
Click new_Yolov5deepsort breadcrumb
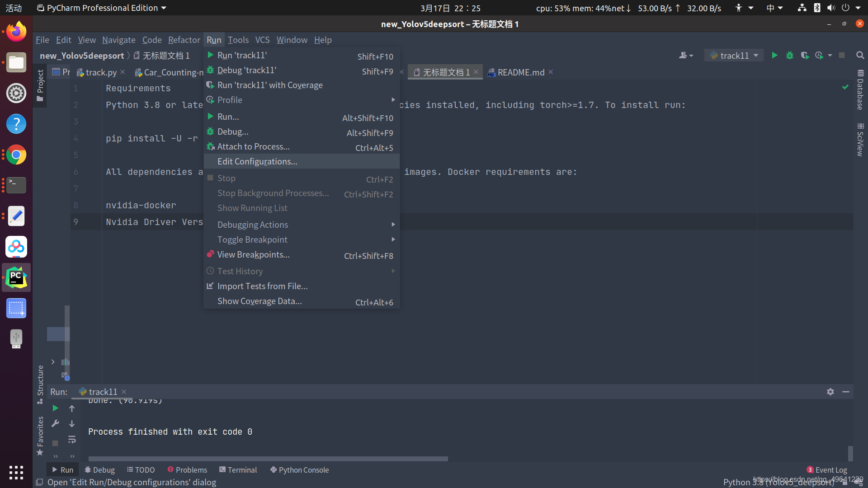[82, 55]
